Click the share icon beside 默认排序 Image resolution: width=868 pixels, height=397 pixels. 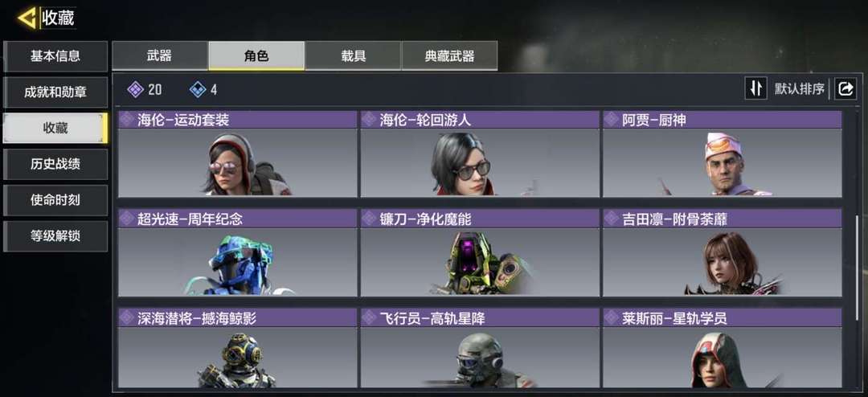click(845, 88)
